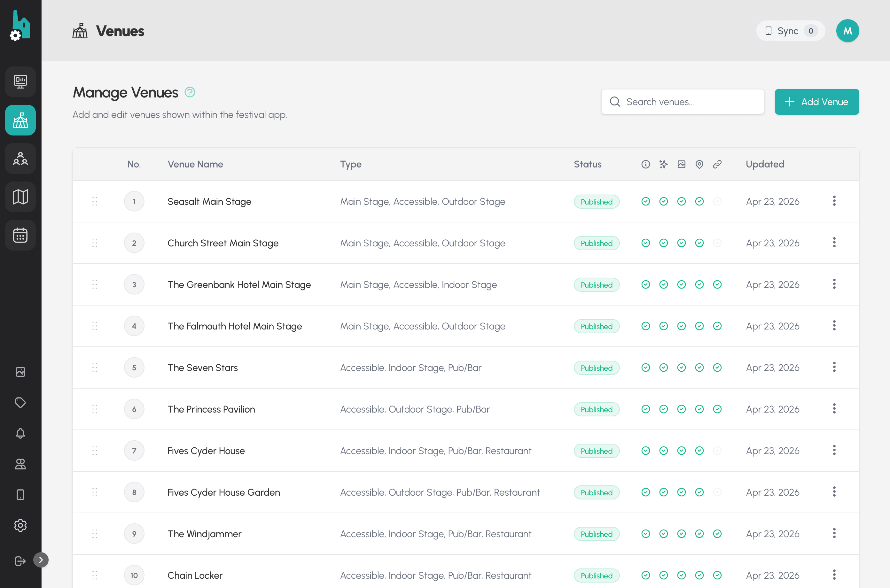This screenshot has height=588, width=890.
Task: Click the info column header icon
Action: click(x=645, y=164)
